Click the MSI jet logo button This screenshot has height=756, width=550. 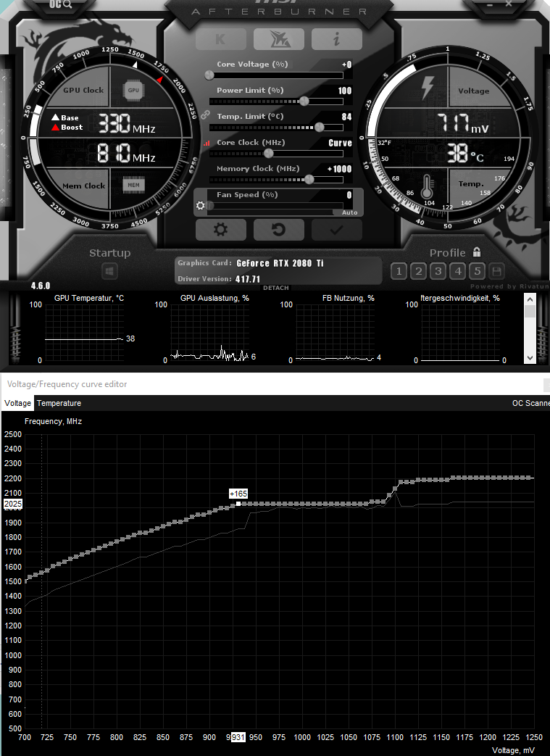point(278,39)
